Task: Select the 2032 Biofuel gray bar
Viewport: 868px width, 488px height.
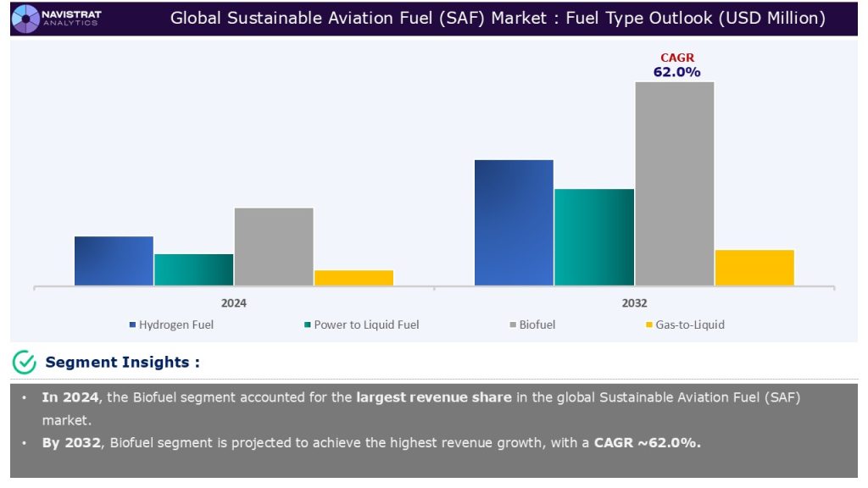Action: pos(674,184)
